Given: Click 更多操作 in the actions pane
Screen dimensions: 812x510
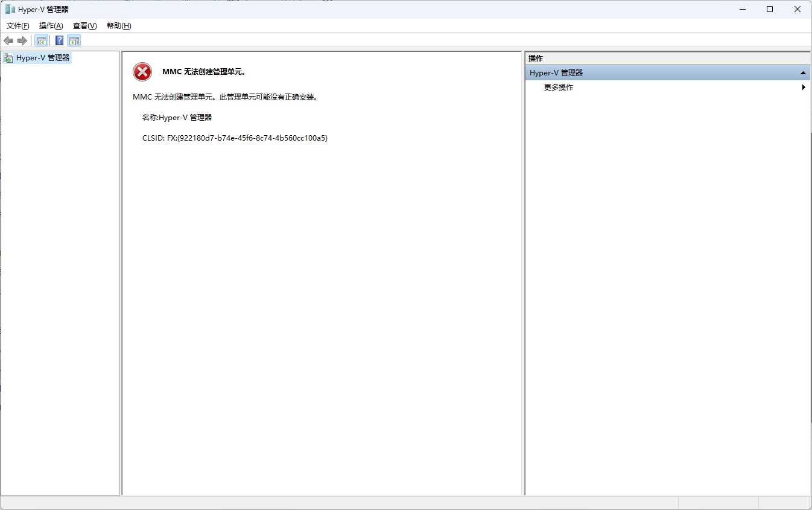Looking at the screenshot, I should [x=559, y=88].
